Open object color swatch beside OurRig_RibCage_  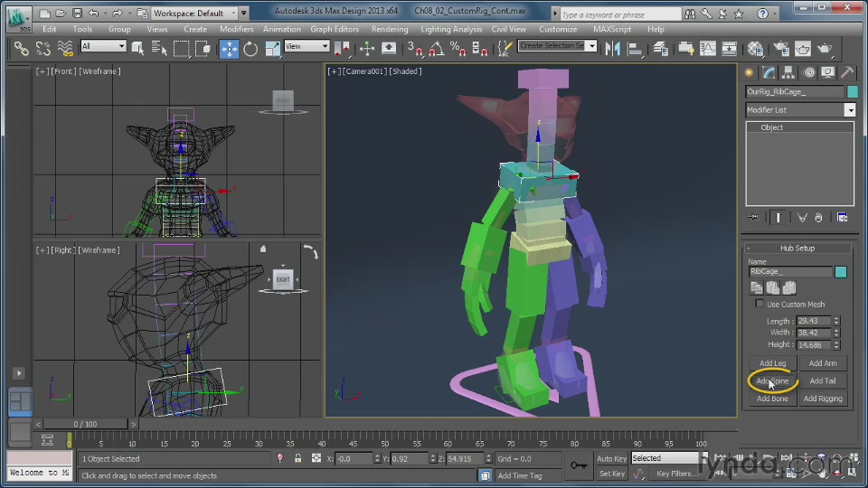coord(853,92)
